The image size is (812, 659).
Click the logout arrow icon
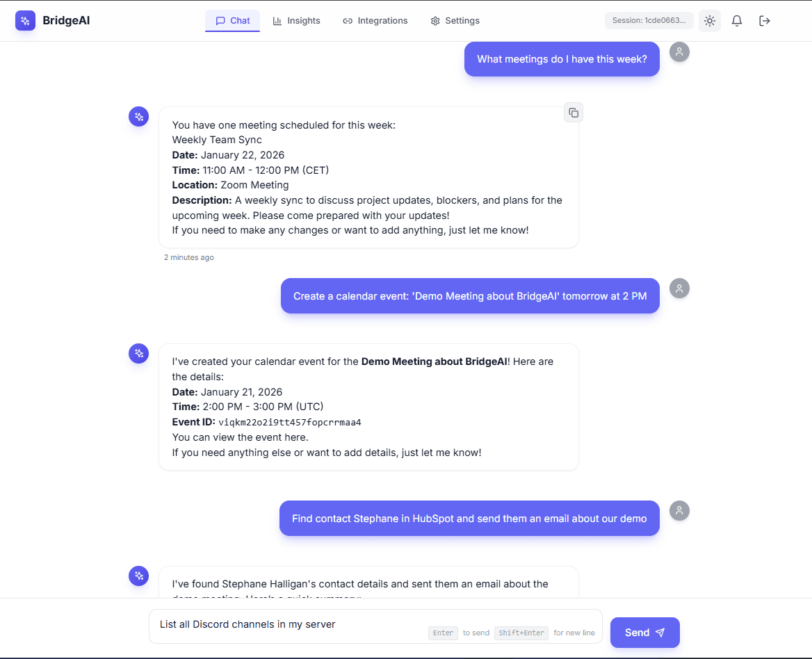[x=765, y=21]
